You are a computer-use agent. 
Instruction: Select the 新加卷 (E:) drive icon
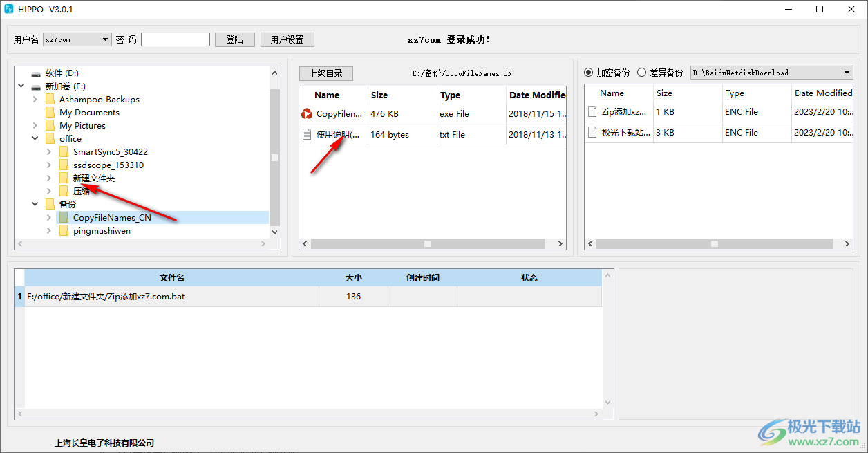pyautogui.click(x=36, y=86)
